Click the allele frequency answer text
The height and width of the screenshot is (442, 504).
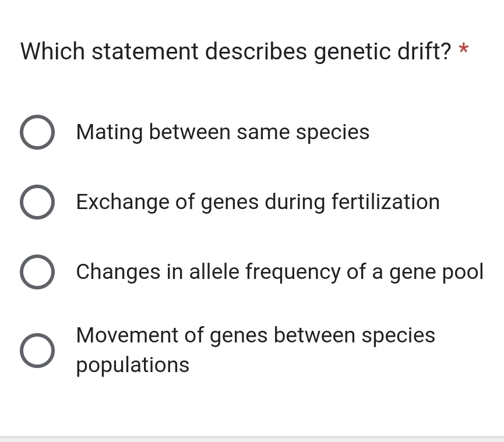tap(280, 272)
